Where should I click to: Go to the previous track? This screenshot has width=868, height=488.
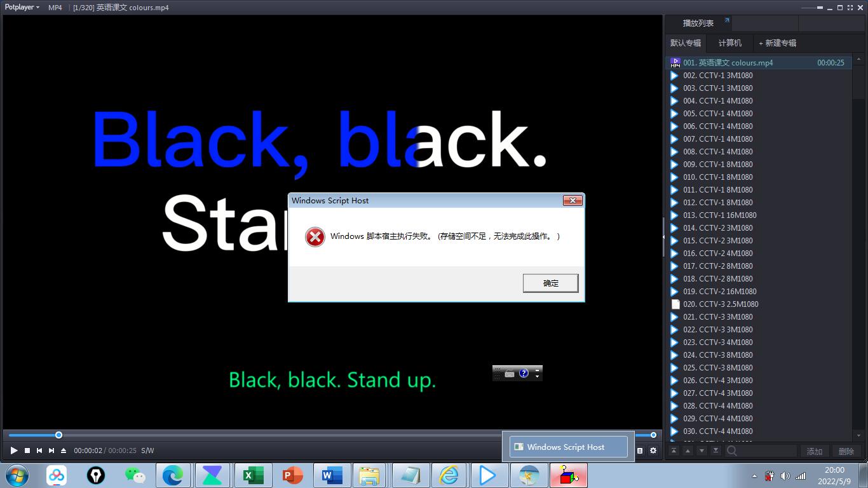tap(39, 451)
